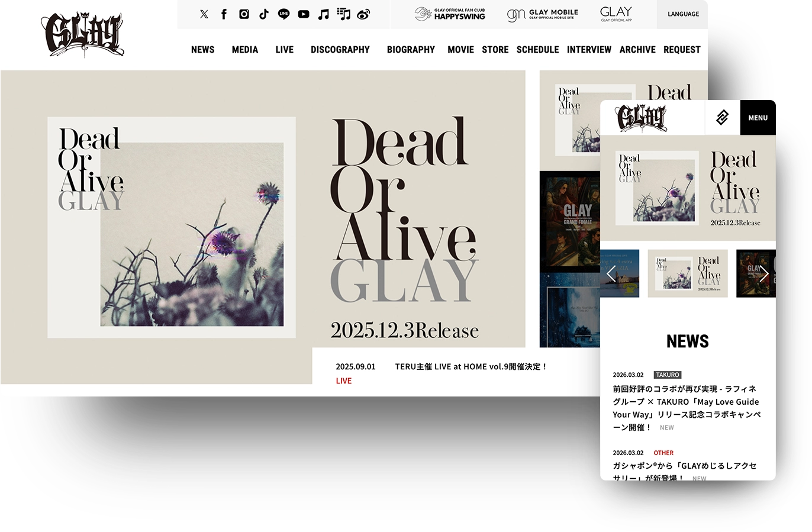Click the TERU主催 LIVE at HOME vol.9 news link
The width and height of the screenshot is (812, 532).
point(472,366)
